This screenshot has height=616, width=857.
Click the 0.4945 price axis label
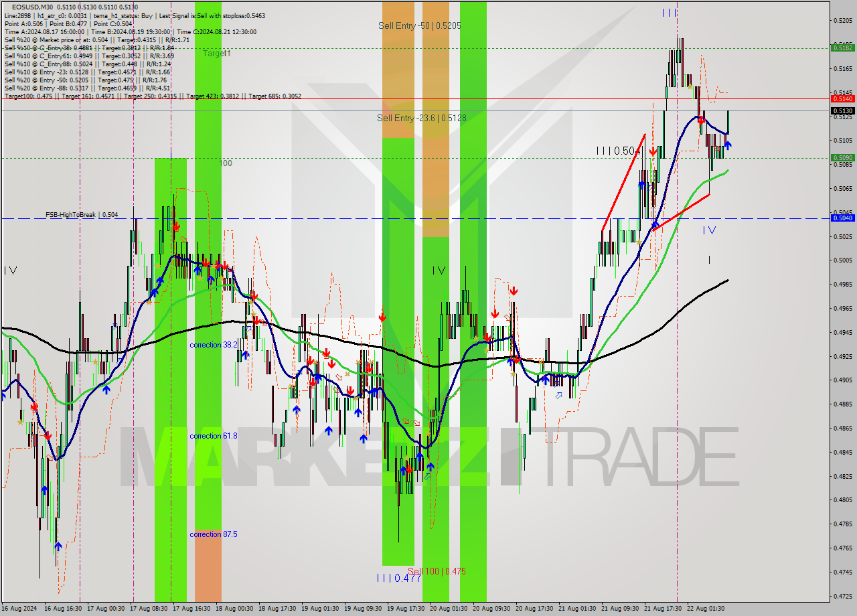[x=843, y=332]
